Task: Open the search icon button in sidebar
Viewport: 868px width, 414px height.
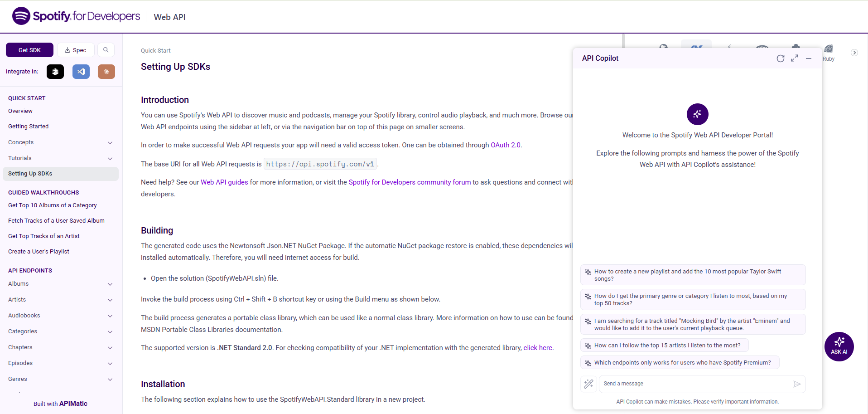Action: click(x=106, y=50)
